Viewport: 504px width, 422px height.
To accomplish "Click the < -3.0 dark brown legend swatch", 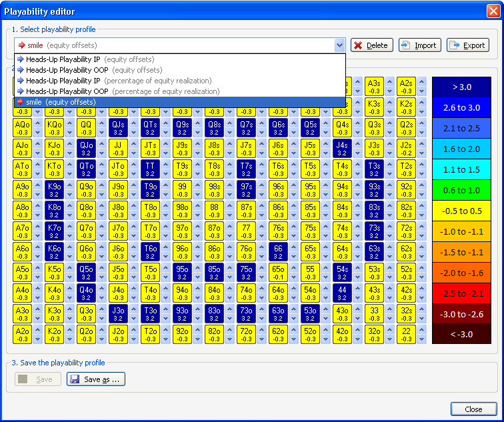I will 461,334.
